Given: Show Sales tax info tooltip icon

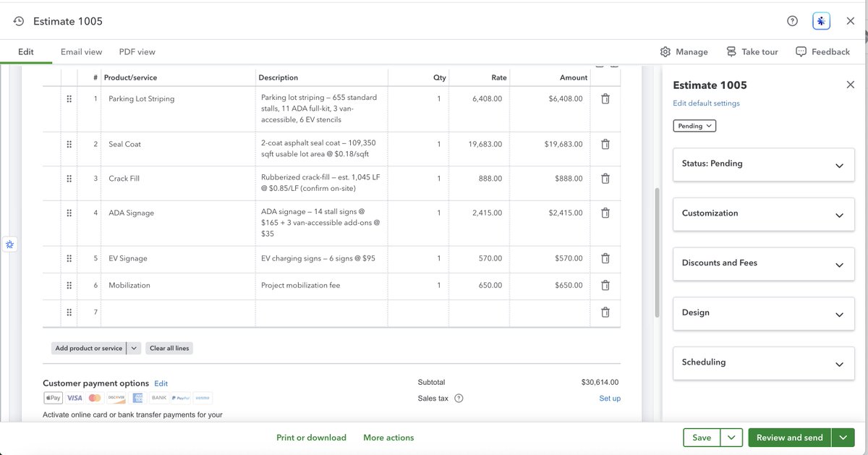Looking at the screenshot, I should 459,399.
